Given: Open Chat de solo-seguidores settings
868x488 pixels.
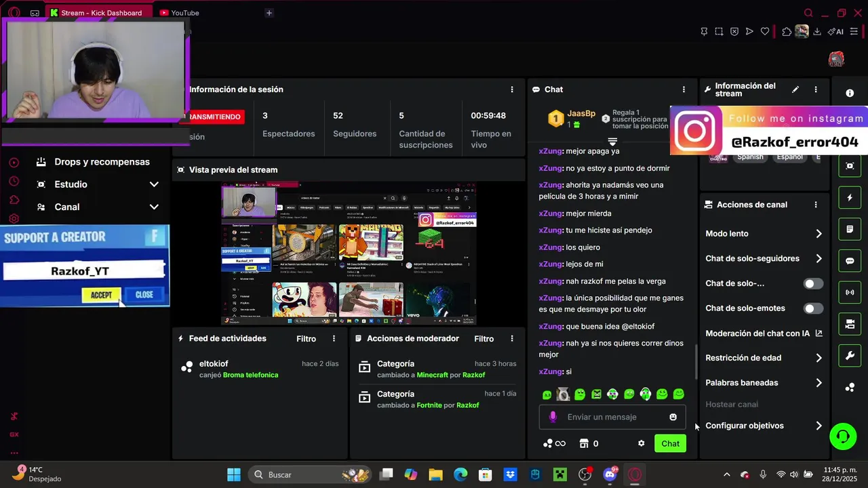Looking at the screenshot, I should click(x=764, y=258).
